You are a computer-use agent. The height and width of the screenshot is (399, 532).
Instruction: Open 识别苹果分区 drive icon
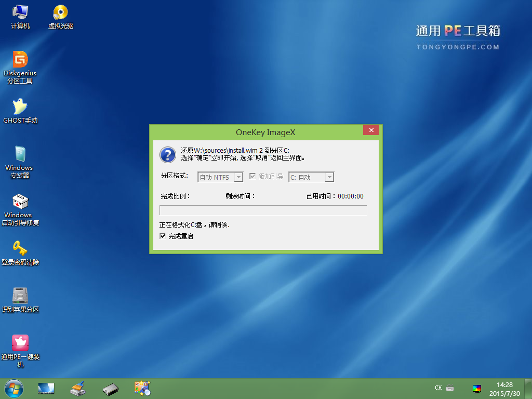[x=20, y=300]
